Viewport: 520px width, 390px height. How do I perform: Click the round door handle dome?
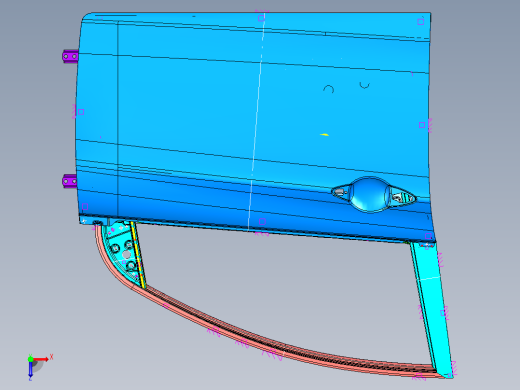(369, 194)
